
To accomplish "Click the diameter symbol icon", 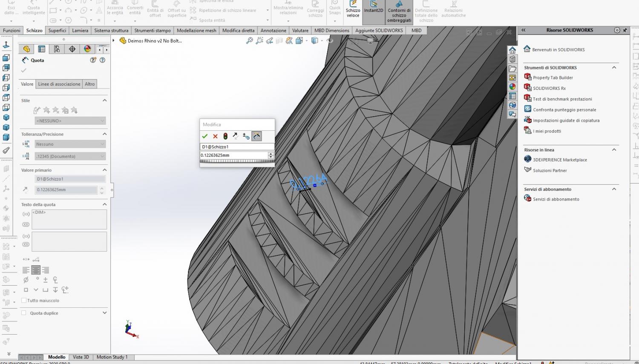I will tap(26, 280).
